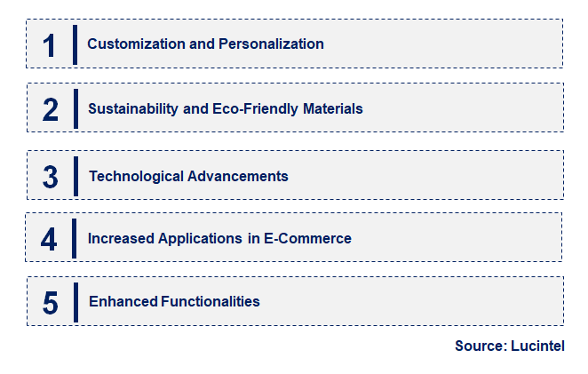Select Technological Advancements text
This screenshot has height=374, width=588.
tap(188, 176)
